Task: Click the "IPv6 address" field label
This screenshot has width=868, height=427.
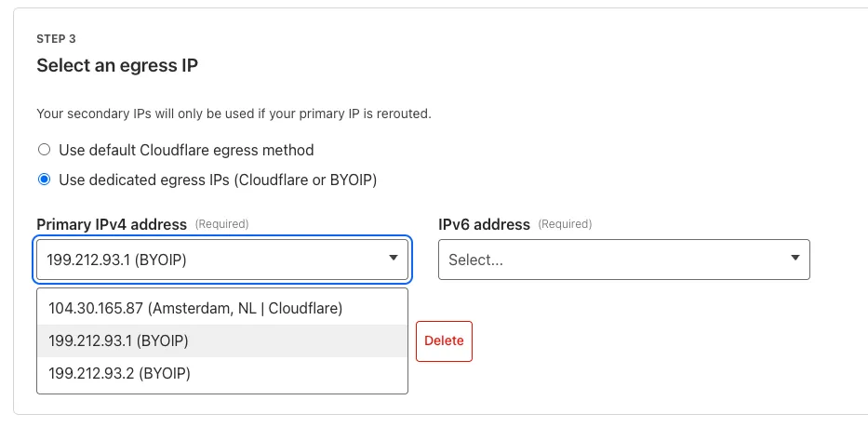Action: [x=484, y=224]
